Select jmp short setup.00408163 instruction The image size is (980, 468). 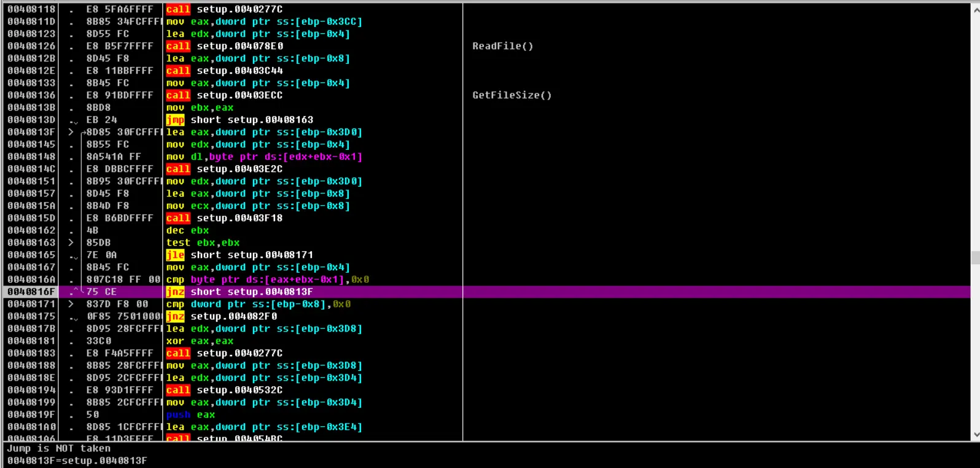[x=240, y=120]
